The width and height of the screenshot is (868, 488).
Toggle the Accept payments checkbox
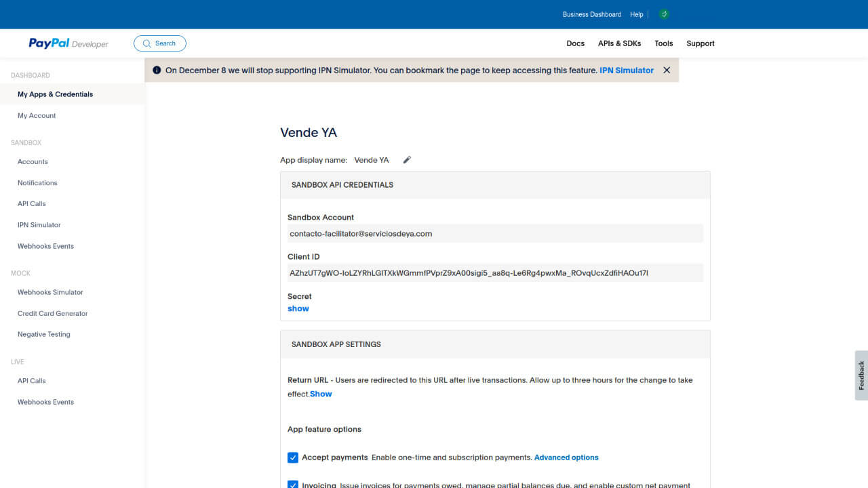pos(293,457)
